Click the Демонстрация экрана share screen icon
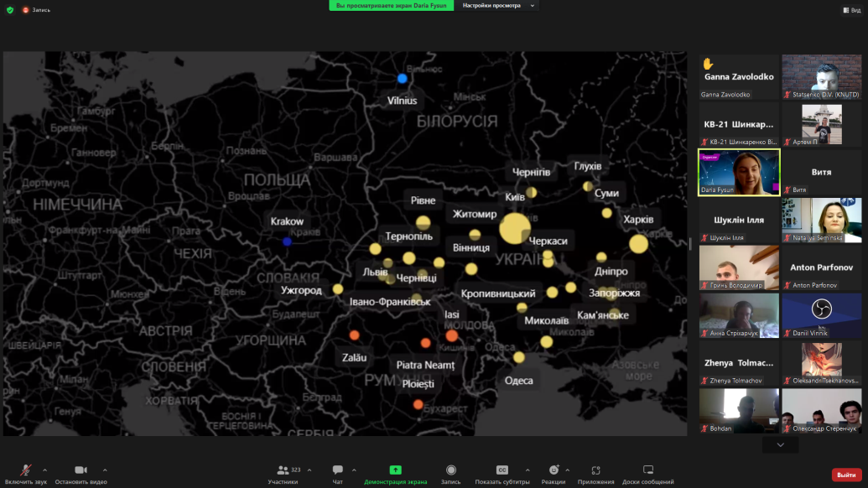 point(395,470)
